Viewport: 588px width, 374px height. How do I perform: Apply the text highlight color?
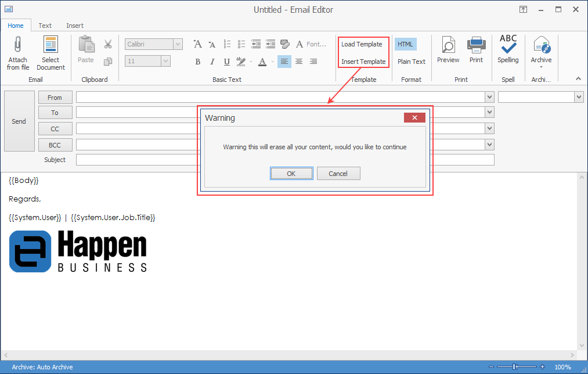point(241,62)
